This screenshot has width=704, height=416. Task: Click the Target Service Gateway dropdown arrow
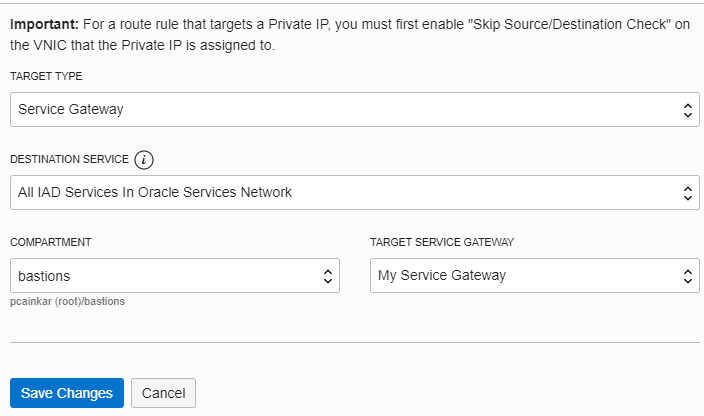687,276
